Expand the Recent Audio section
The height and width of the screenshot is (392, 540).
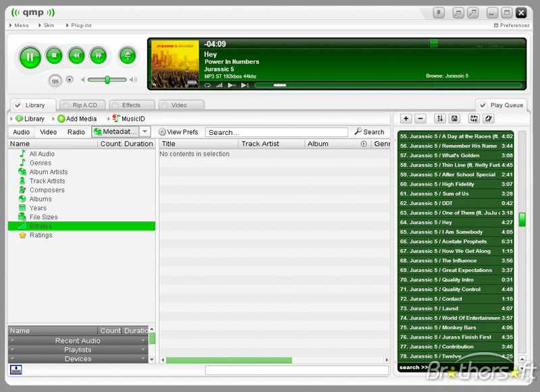[x=78, y=341]
